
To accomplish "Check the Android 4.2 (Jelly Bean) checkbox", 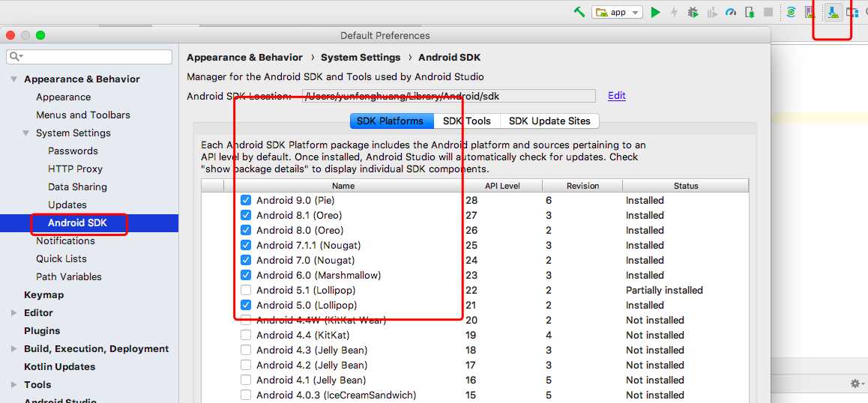I will click(246, 365).
